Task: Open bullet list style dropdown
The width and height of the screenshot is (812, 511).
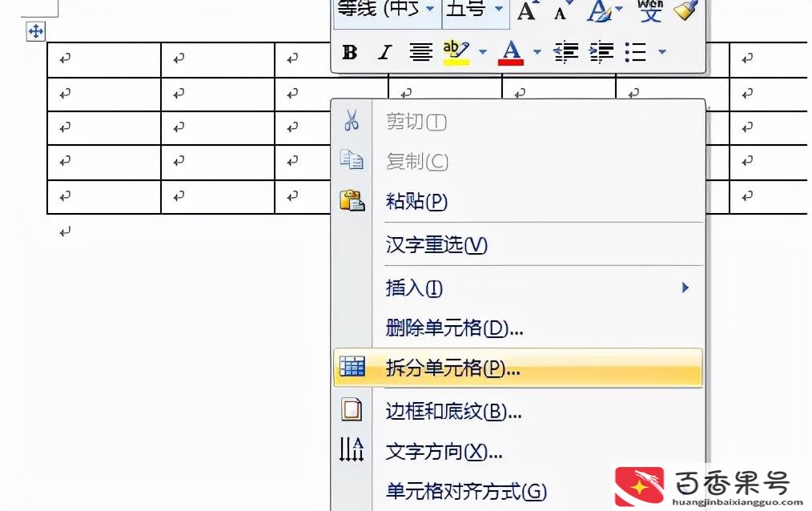Action: (x=661, y=52)
